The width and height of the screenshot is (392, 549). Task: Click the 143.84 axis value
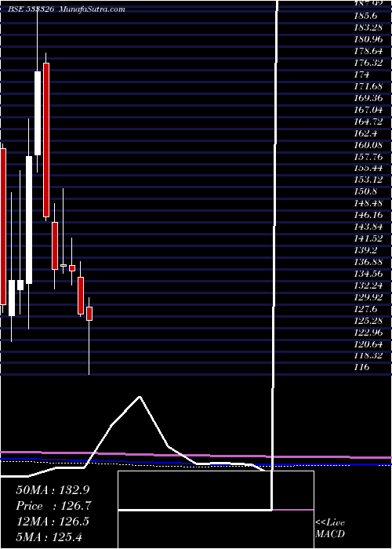(x=368, y=227)
